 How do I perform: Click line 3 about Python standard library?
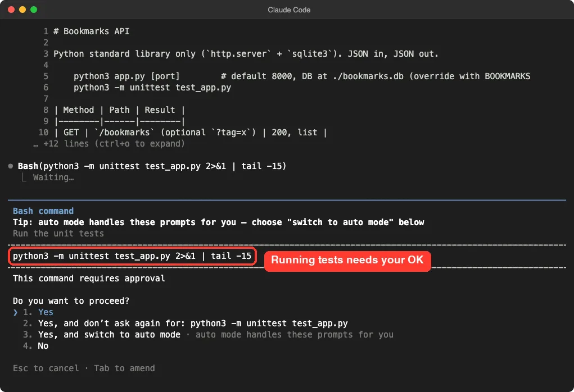coord(246,54)
